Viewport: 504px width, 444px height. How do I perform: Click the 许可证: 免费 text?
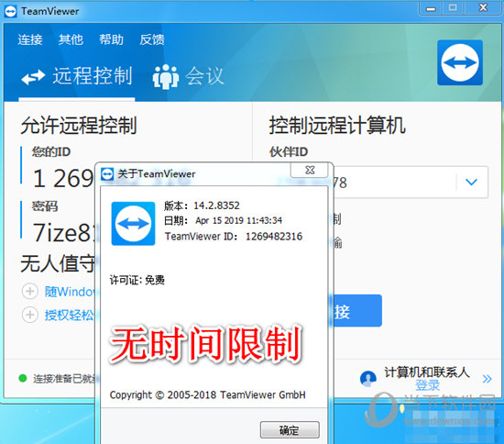[x=137, y=280]
